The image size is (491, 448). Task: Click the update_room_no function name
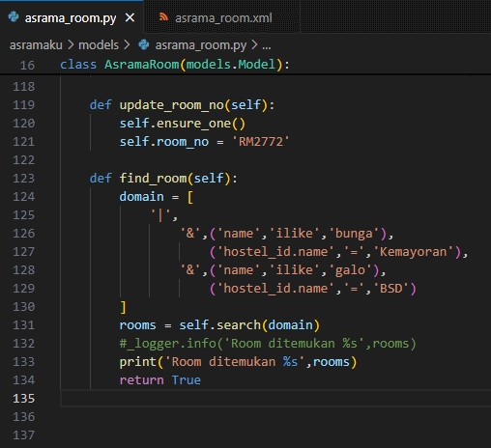coord(172,105)
